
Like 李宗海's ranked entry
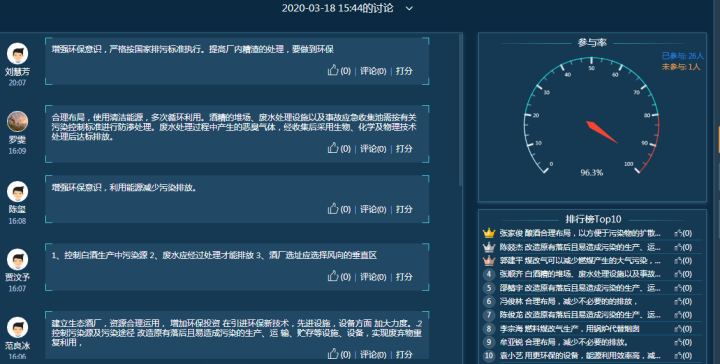[x=678, y=329]
